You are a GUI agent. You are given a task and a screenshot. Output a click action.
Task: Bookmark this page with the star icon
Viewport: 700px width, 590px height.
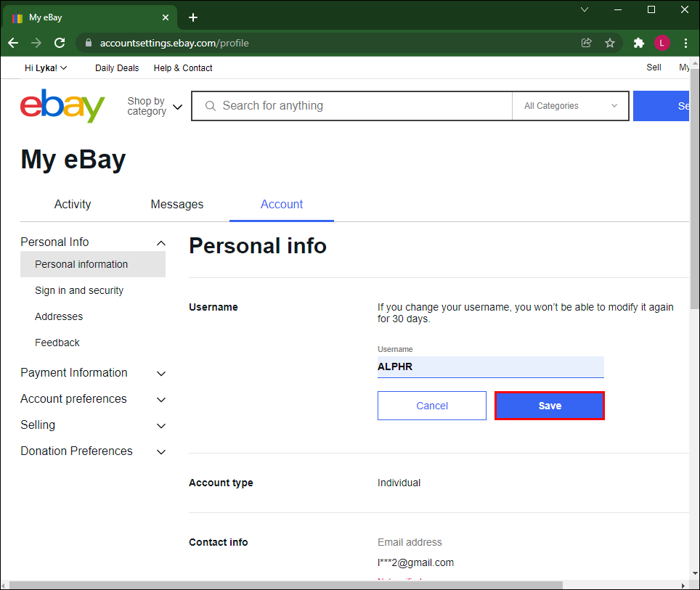pyautogui.click(x=610, y=43)
